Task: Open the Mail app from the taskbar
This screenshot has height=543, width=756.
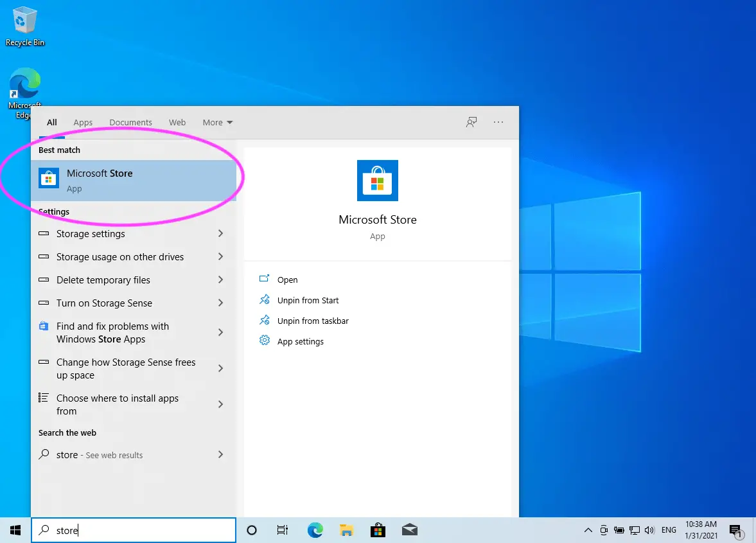Action: (410, 530)
